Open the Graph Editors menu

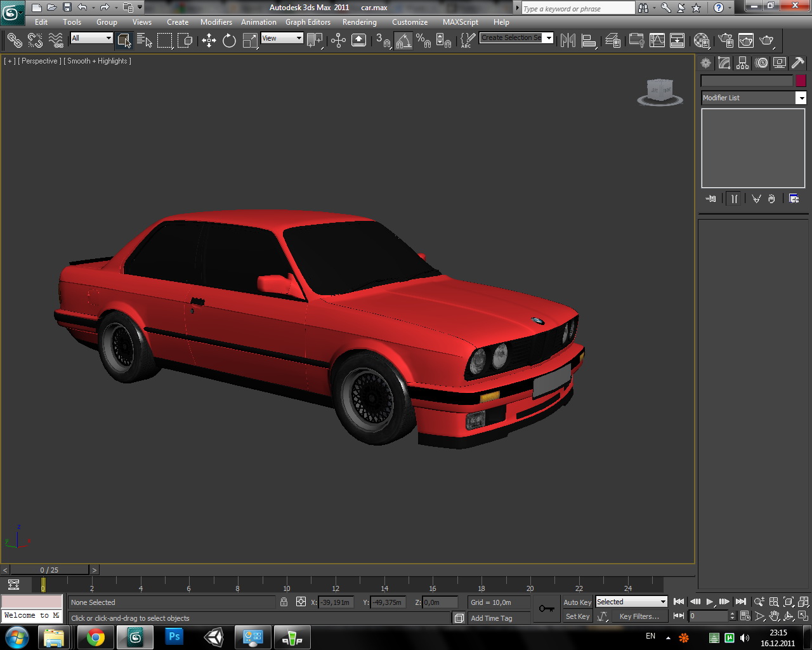pyautogui.click(x=308, y=22)
